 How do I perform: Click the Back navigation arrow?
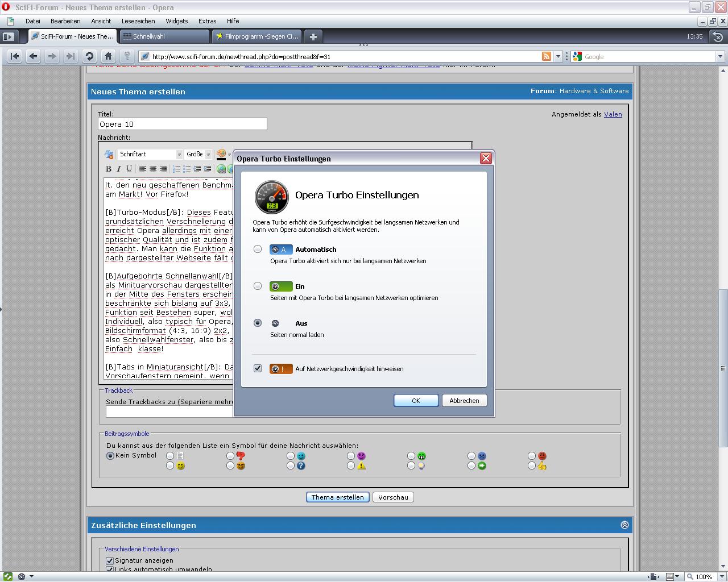(34, 56)
